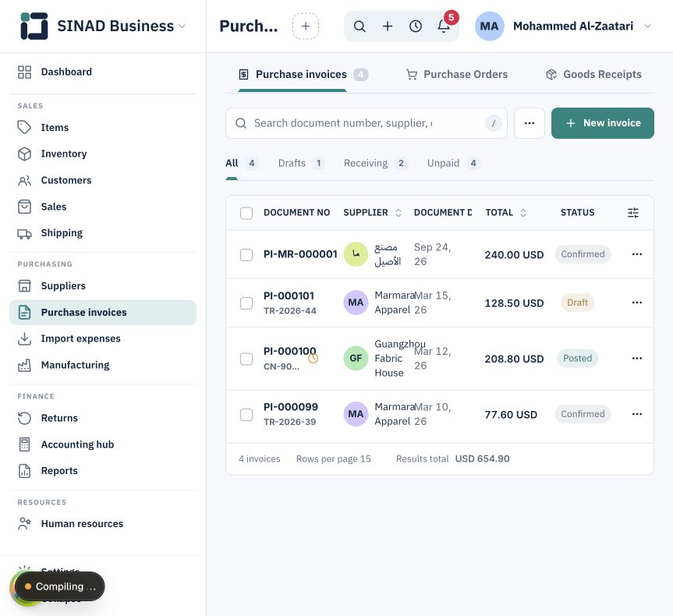Open the row actions menu for PI-000100
This screenshot has height=616, width=673.
637,359
